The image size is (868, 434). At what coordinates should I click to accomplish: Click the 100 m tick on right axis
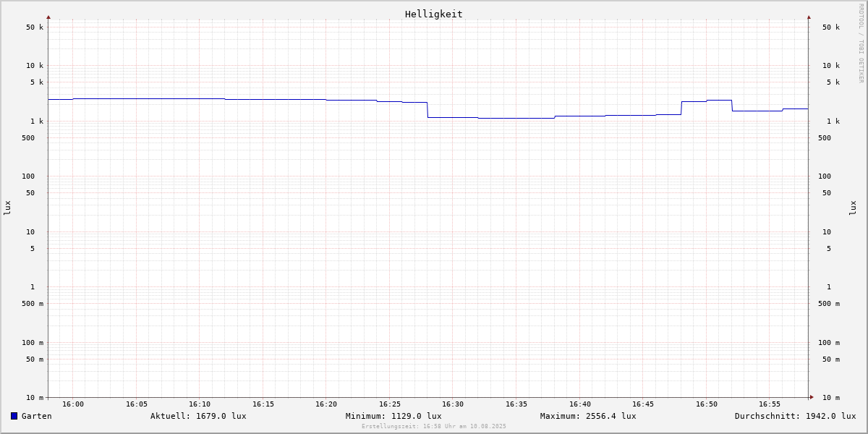pyautogui.click(x=829, y=343)
